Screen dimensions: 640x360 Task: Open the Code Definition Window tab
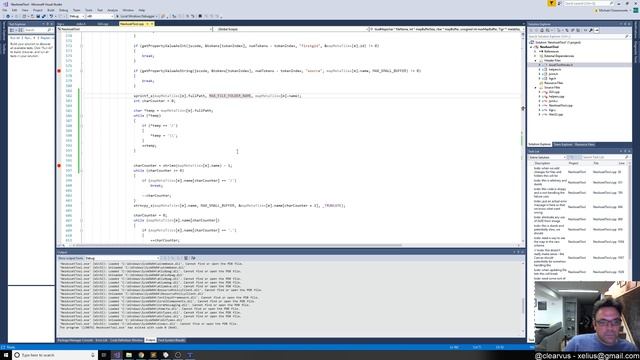[126, 340]
